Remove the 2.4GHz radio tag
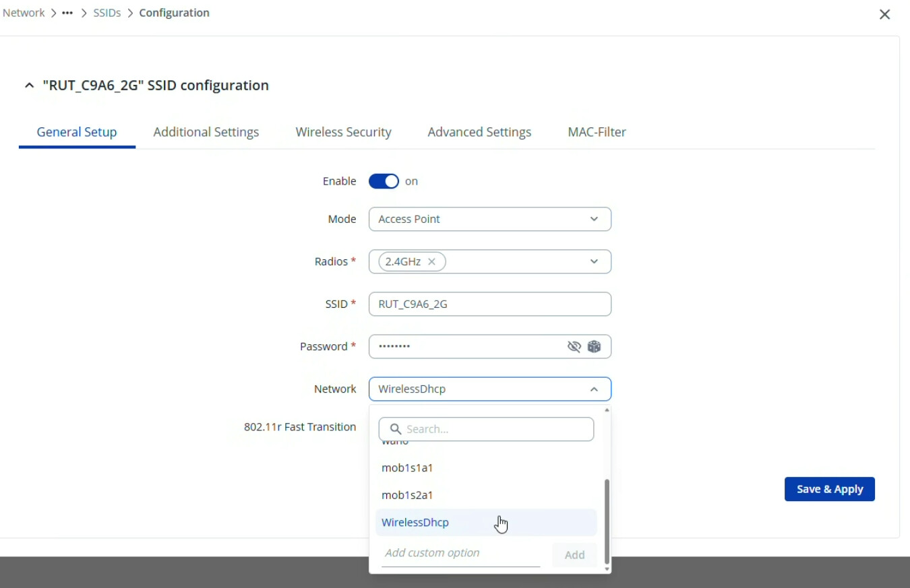Screen dimensions: 910x588 [431, 261]
